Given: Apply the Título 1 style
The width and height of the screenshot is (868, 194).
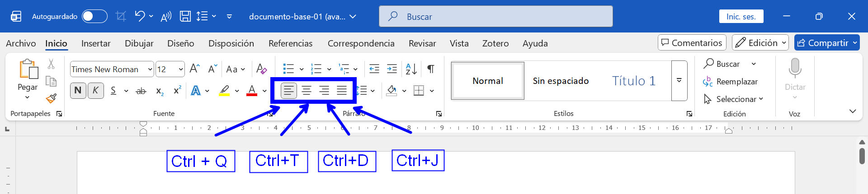Looking at the screenshot, I should click(634, 81).
